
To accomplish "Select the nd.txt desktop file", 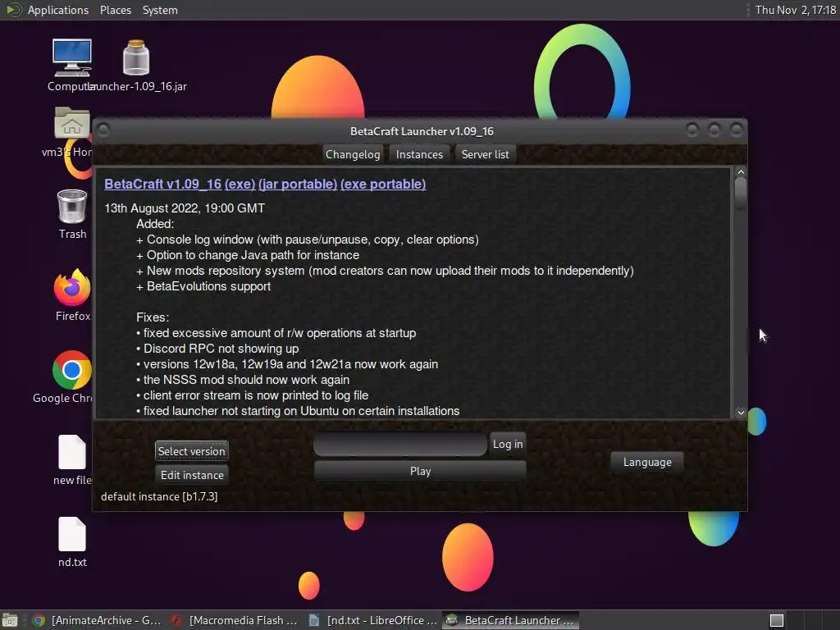I will (x=72, y=534).
